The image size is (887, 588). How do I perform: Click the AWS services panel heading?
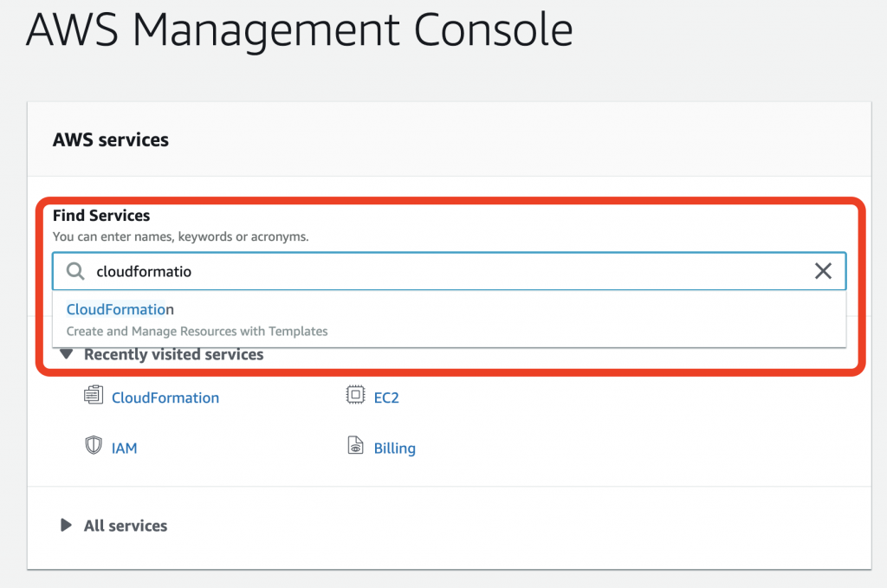pyautogui.click(x=111, y=139)
